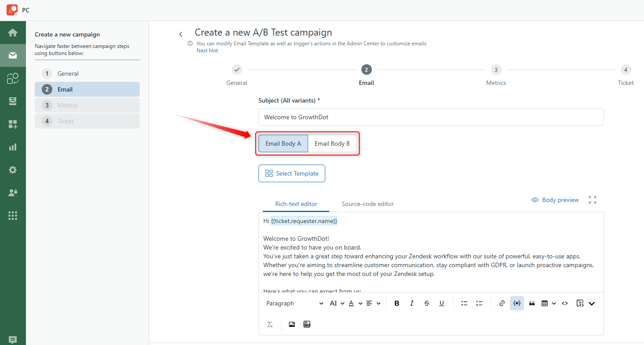Open the Paragraph style dropdown
This screenshot has width=644, height=345.
click(295, 303)
